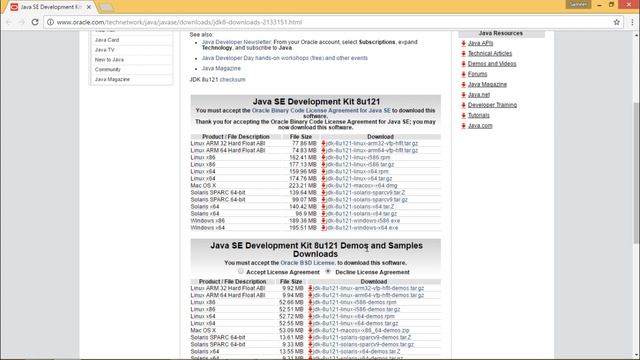Image resolution: width=640 pixels, height=360 pixels.
Task: Open Demos and Videos in Java Resources
Action: pos(492,64)
